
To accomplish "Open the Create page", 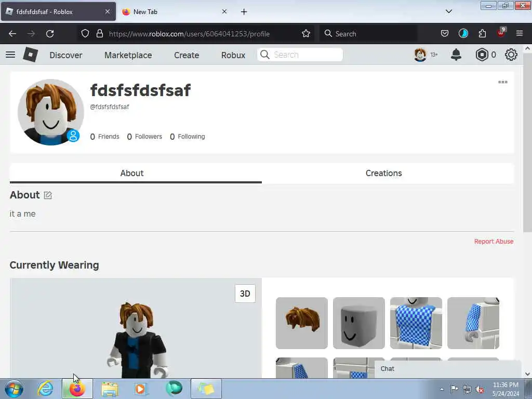I will click(x=187, y=55).
